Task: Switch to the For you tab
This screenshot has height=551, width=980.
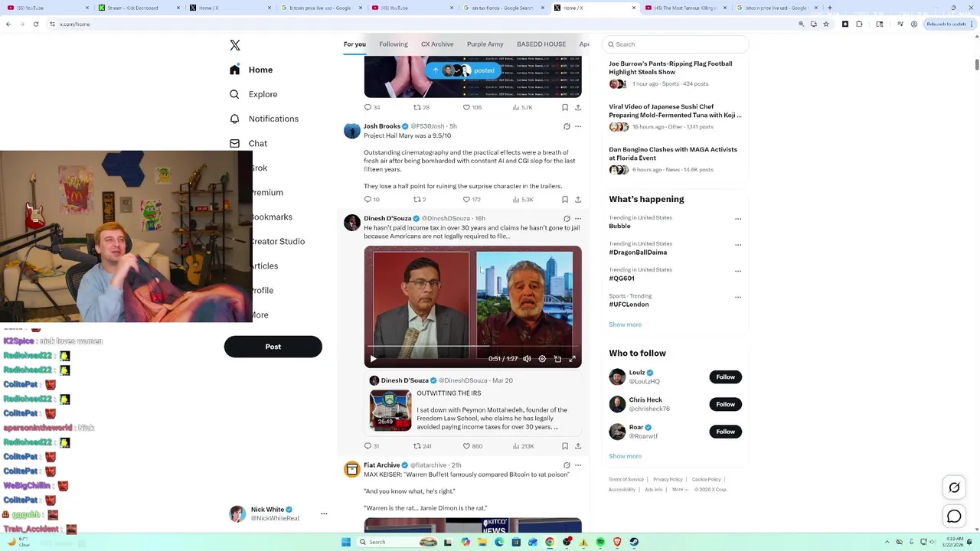Action: (354, 44)
